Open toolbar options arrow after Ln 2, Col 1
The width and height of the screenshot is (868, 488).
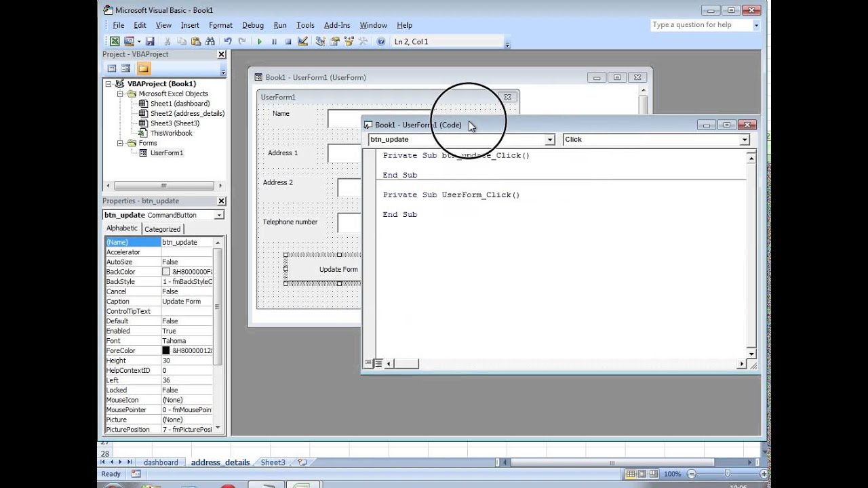tap(507, 43)
